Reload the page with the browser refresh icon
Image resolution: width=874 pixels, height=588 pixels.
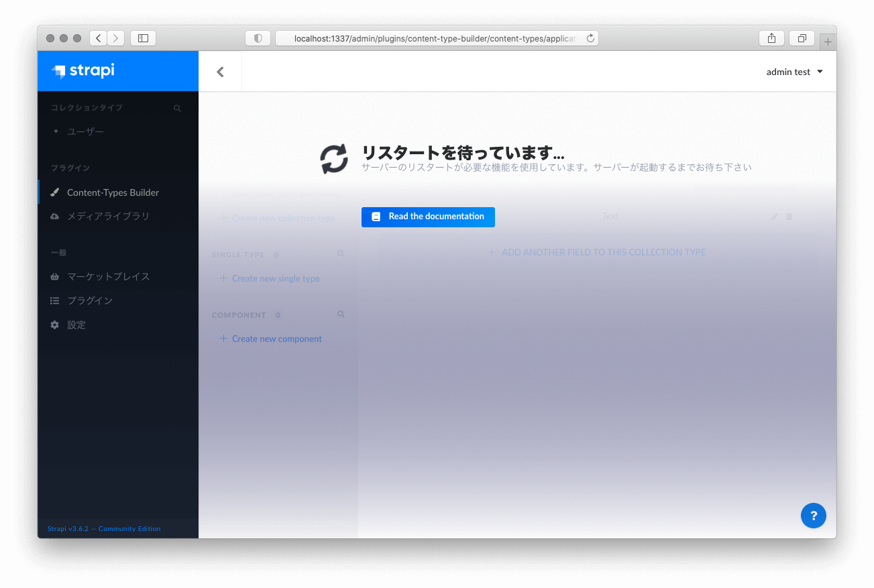point(590,38)
